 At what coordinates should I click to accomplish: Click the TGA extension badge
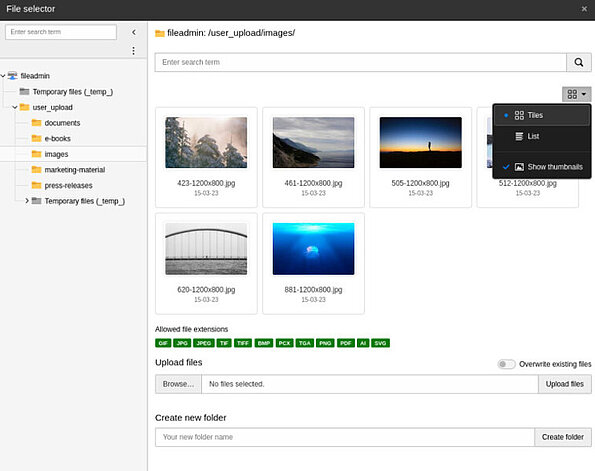click(x=305, y=343)
